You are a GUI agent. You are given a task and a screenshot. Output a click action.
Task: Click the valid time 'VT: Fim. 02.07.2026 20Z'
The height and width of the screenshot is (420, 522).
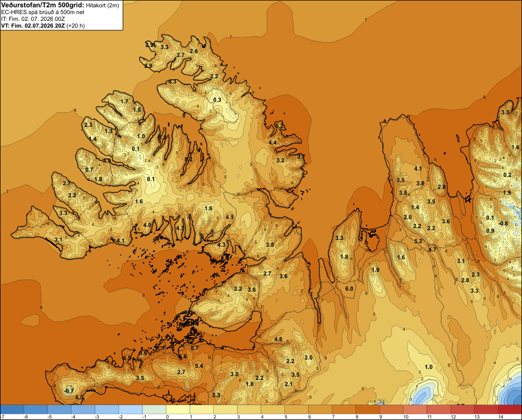[33, 26]
